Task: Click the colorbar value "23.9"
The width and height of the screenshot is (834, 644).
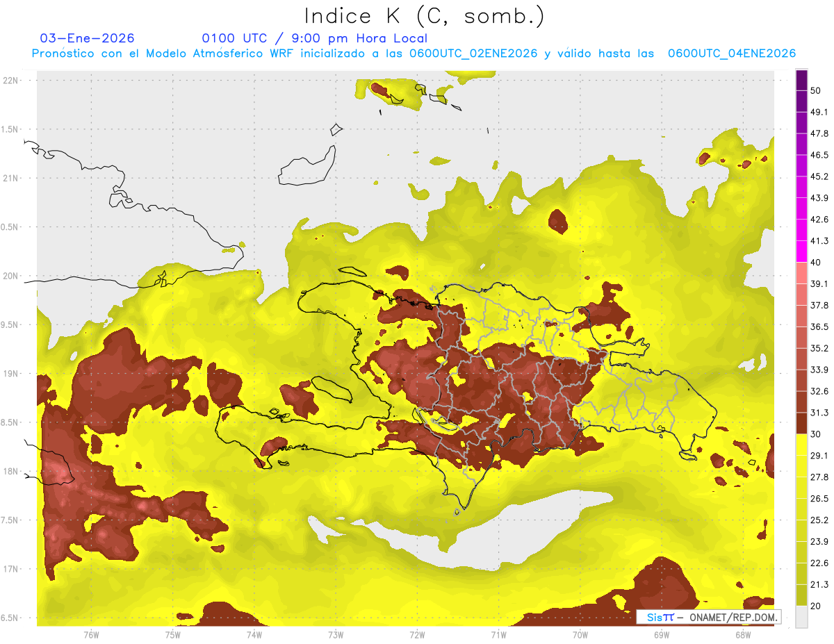Action: [819, 542]
